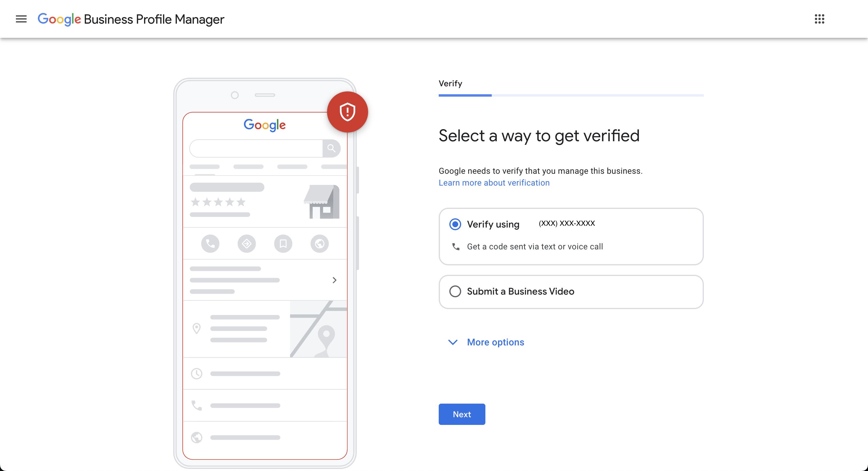Click 'Get a code sent via text or voice call'
The height and width of the screenshot is (471, 868).
pos(535,247)
